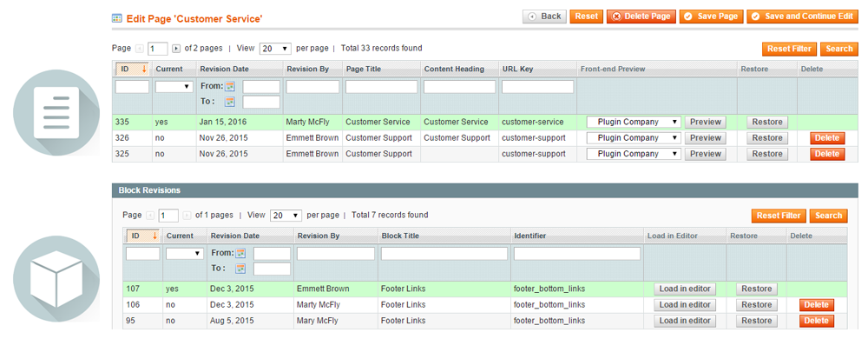The width and height of the screenshot is (868, 339).
Task: Click next page arrow in Block Revisions pager
Action: pyautogui.click(x=187, y=216)
